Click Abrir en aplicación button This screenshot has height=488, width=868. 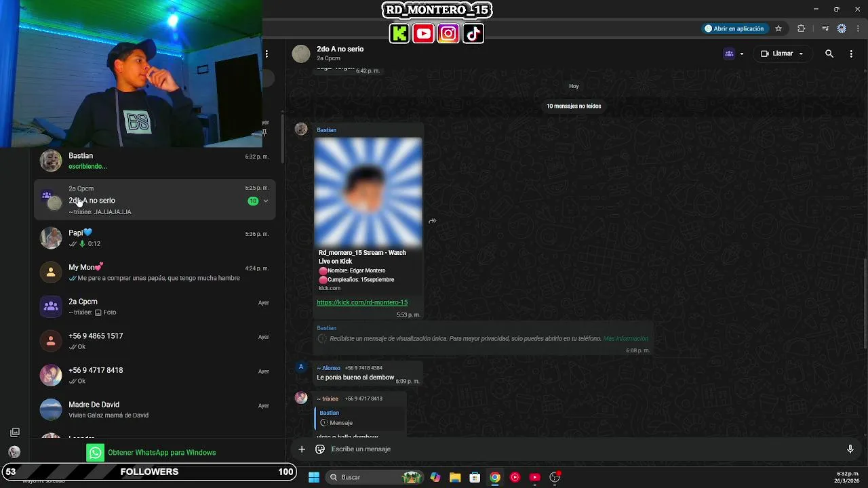point(734,28)
